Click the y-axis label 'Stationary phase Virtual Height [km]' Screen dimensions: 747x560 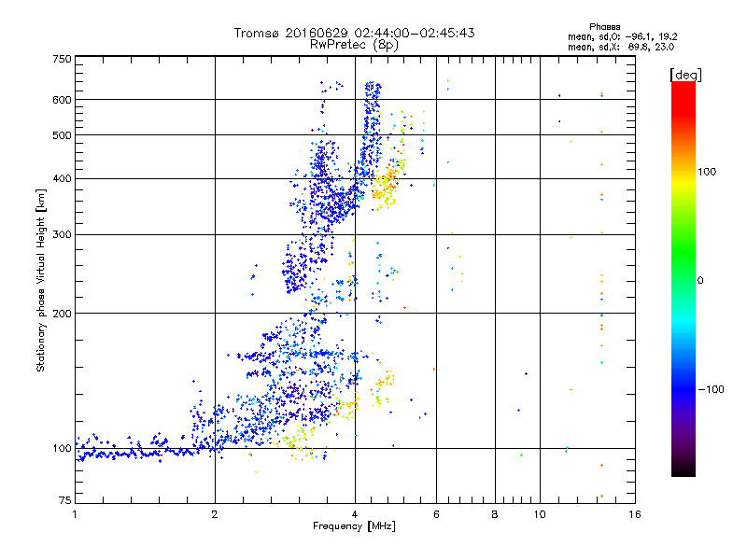click(40, 280)
